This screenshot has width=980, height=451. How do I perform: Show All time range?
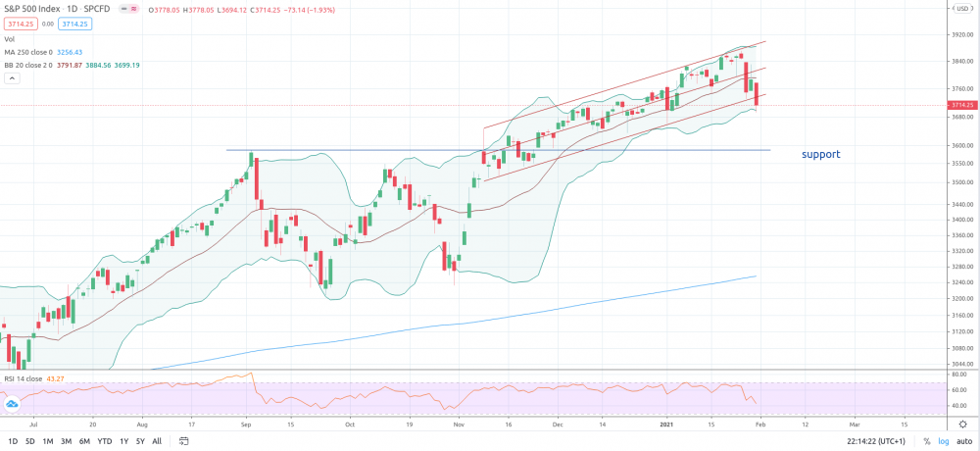(157, 441)
